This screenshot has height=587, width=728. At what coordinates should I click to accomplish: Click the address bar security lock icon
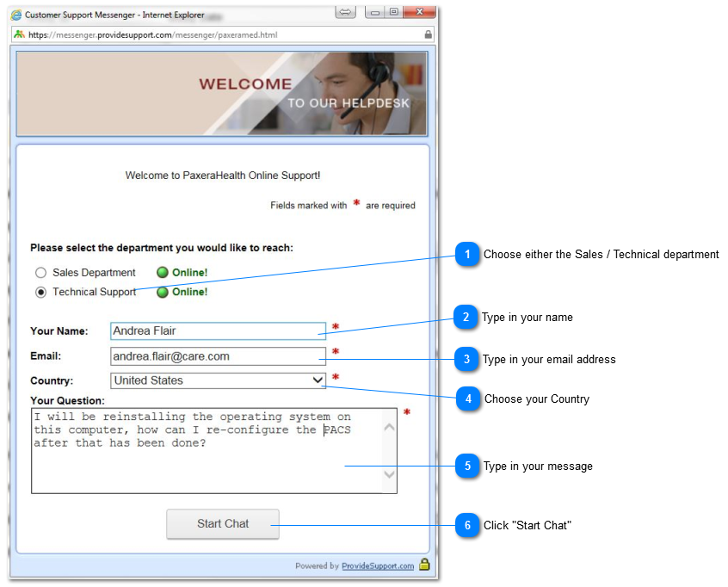[x=428, y=34]
